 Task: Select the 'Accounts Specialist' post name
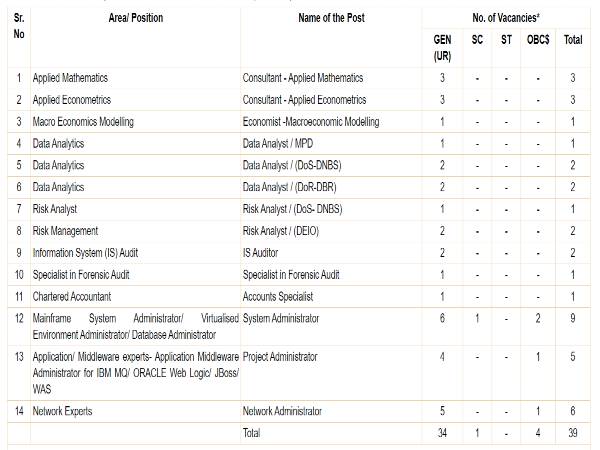277,297
